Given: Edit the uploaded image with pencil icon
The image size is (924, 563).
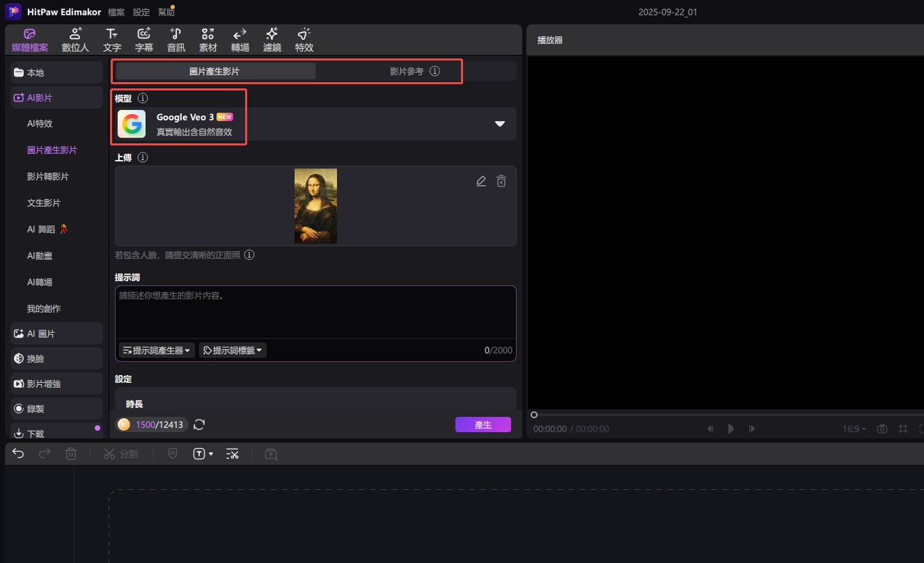Looking at the screenshot, I should pyautogui.click(x=480, y=181).
